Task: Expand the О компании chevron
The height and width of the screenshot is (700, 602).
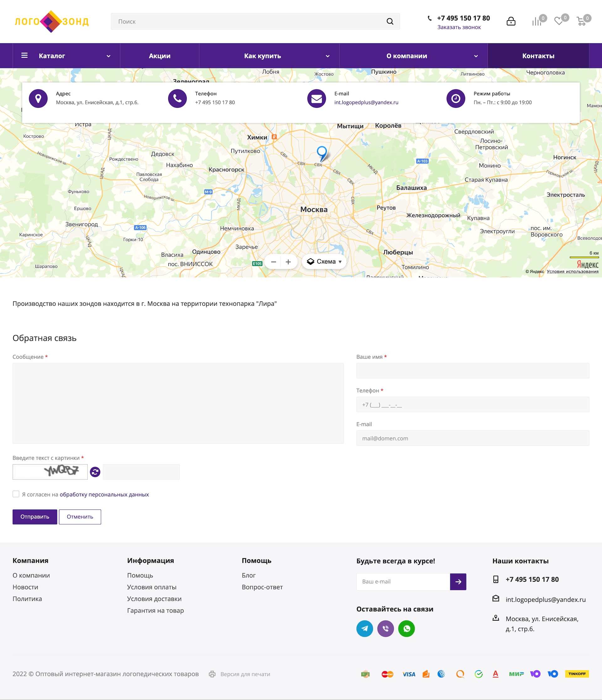Action: (476, 56)
